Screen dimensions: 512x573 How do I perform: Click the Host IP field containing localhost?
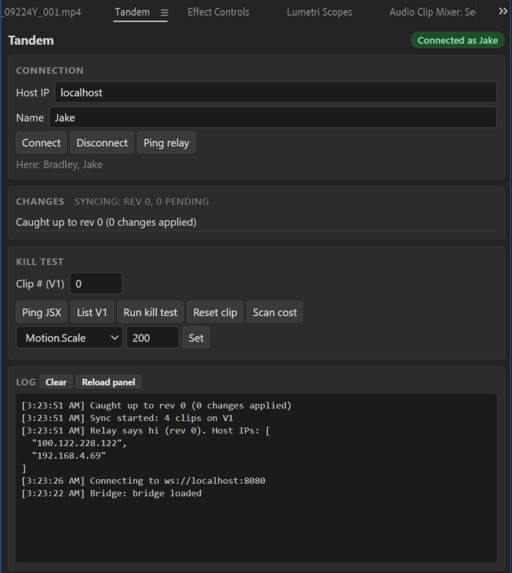tap(275, 92)
